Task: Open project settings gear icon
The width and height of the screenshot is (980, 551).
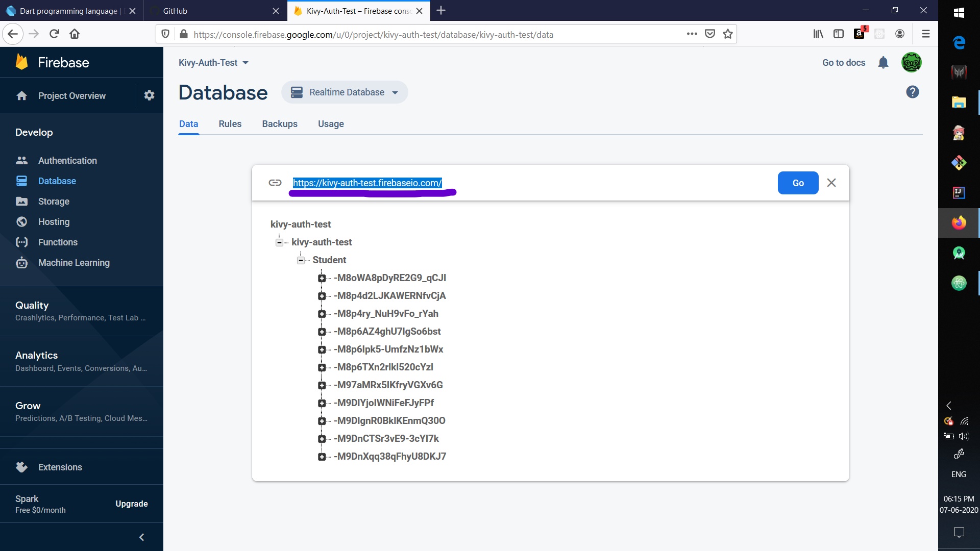Action: pyautogui.click(x=149, y=95)
